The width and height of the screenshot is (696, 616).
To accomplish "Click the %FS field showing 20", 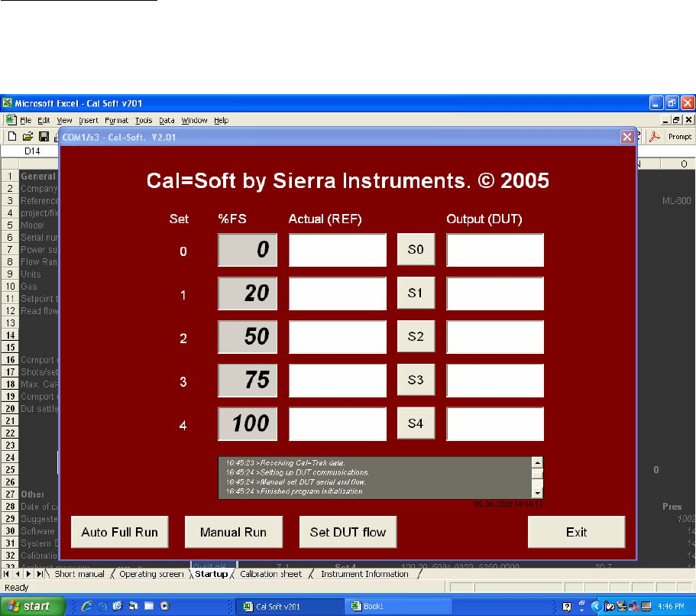I will [248, 293].
